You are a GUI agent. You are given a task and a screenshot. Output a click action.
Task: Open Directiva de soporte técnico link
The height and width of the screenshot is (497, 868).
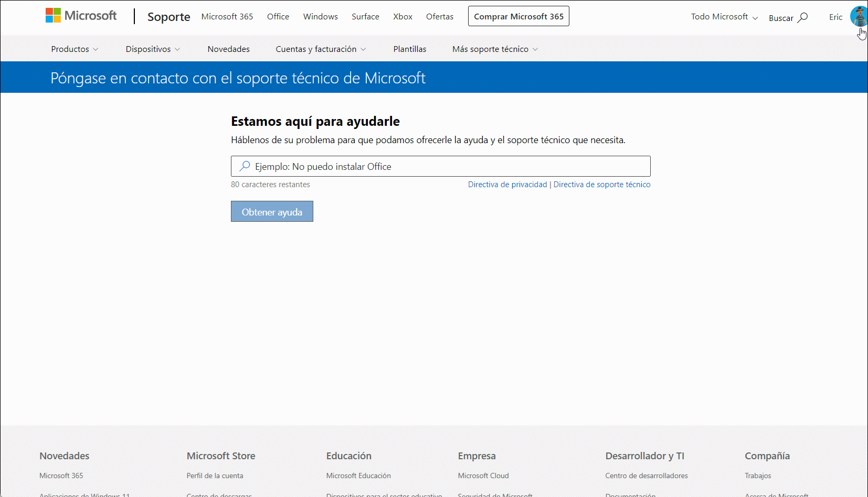(x=602, y=185)
